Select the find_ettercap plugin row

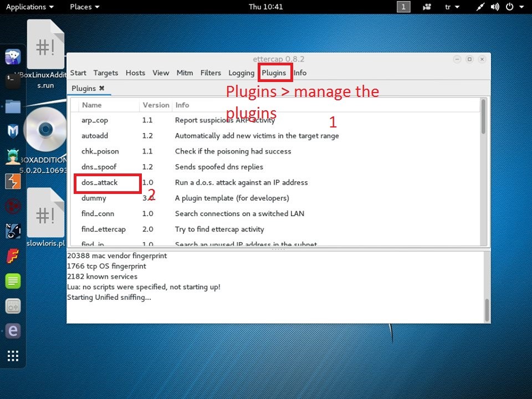click(x=275, y=229)
